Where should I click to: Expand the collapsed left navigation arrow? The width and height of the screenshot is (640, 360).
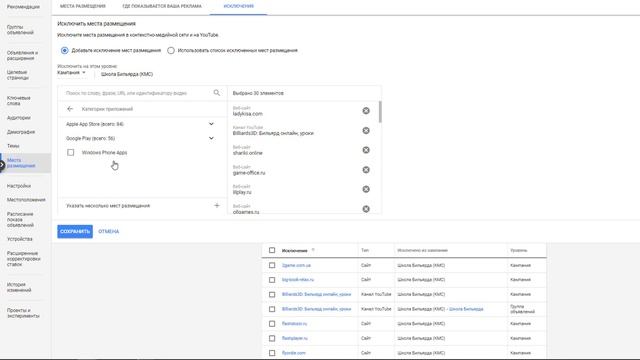click(2, 165)
